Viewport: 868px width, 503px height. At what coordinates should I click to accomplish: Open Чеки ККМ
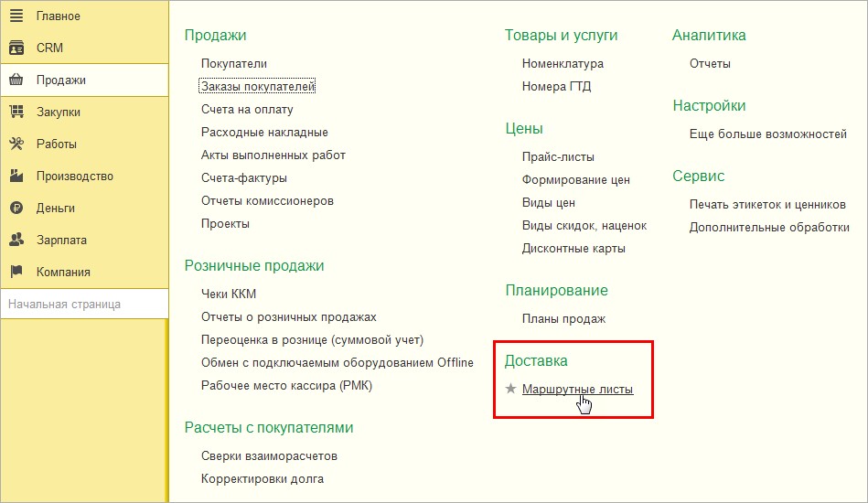[x=229, y=294]
